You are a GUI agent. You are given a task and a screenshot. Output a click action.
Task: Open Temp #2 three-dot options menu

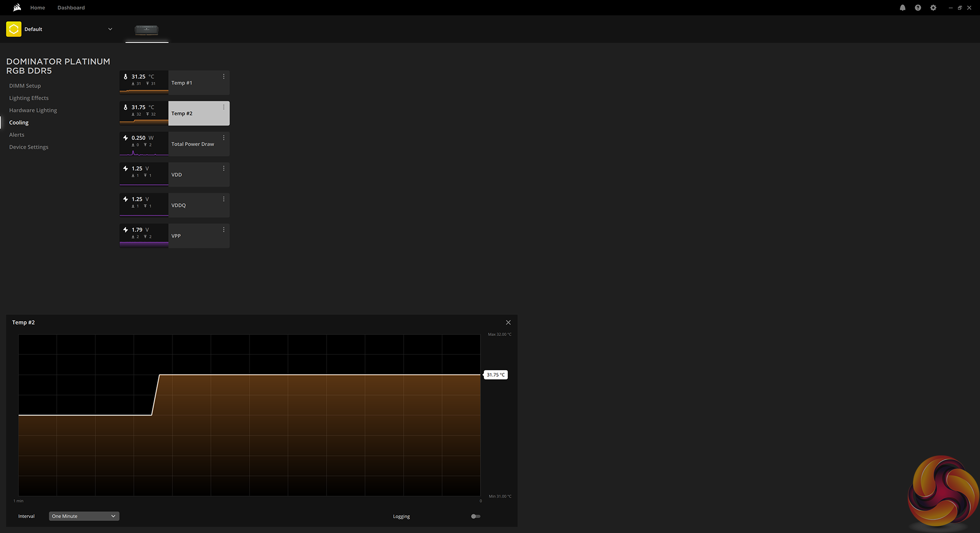(224, 107)
